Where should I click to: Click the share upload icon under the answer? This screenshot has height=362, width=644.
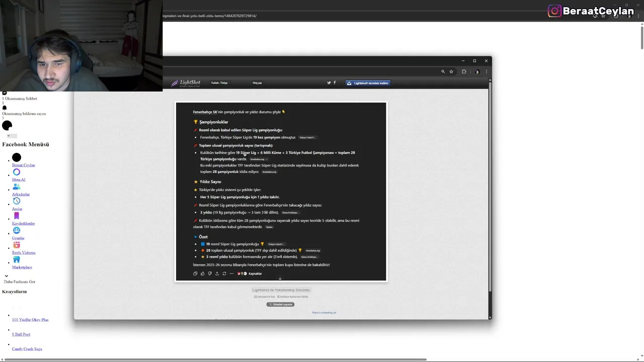pos(217,274)
